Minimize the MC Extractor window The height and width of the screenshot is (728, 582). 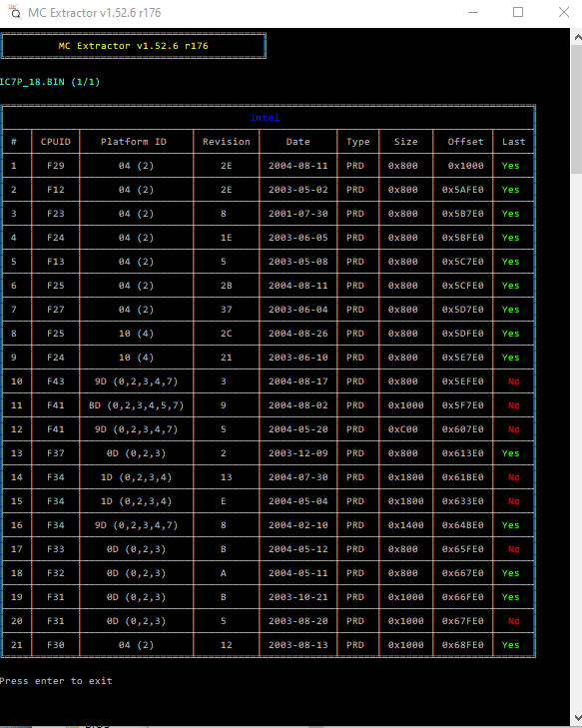click(473, 13)
